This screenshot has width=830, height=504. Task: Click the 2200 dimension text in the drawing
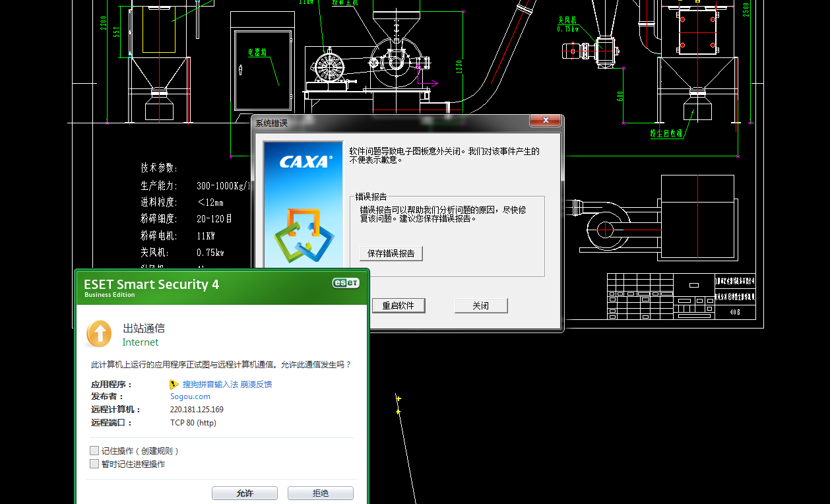click(103, 22)
